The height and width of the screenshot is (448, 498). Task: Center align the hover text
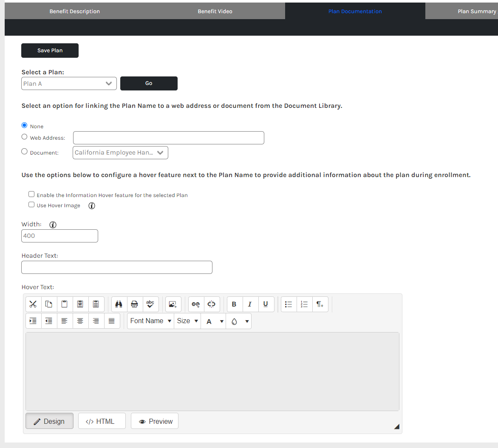tap(80, 321)
